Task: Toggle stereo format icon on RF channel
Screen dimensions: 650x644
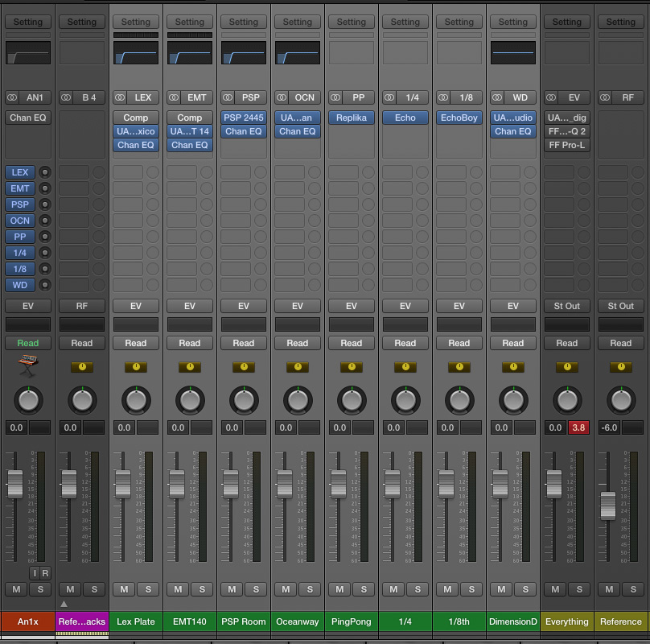Action: click(x=605, y=97)
